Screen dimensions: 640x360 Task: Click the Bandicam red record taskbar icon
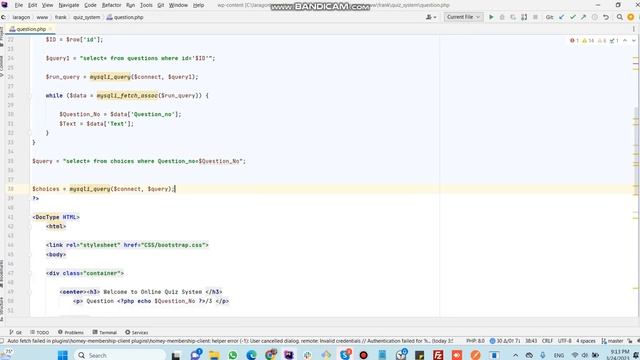363,355
